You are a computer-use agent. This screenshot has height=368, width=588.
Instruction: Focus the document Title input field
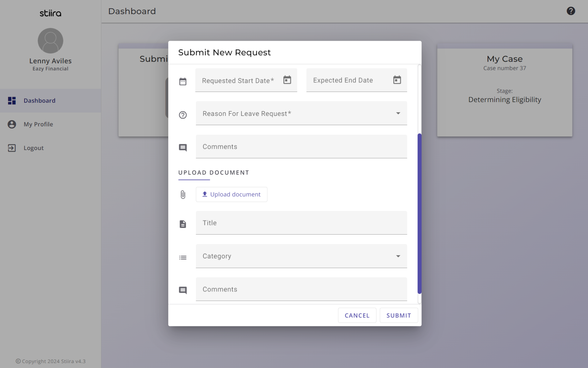[301, 223]
